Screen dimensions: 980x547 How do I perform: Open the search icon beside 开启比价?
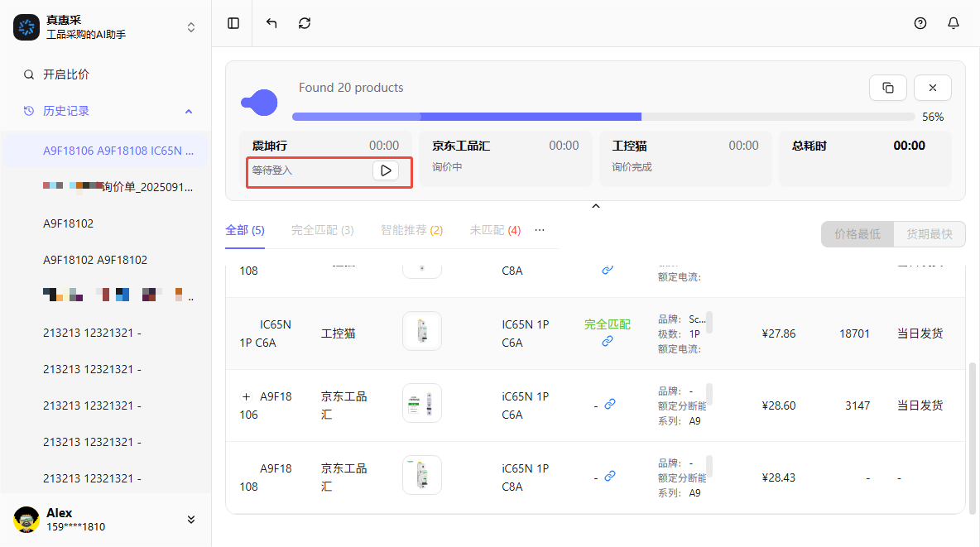[28, 74]
